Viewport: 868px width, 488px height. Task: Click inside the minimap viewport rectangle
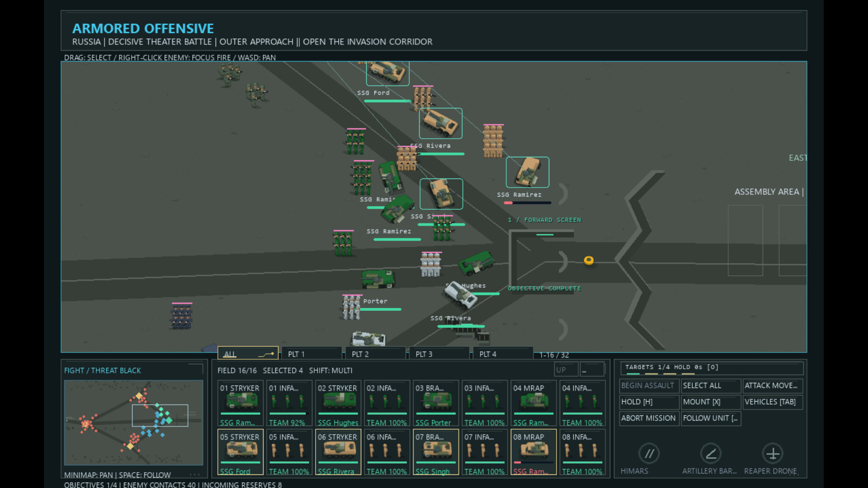[160, 415]
